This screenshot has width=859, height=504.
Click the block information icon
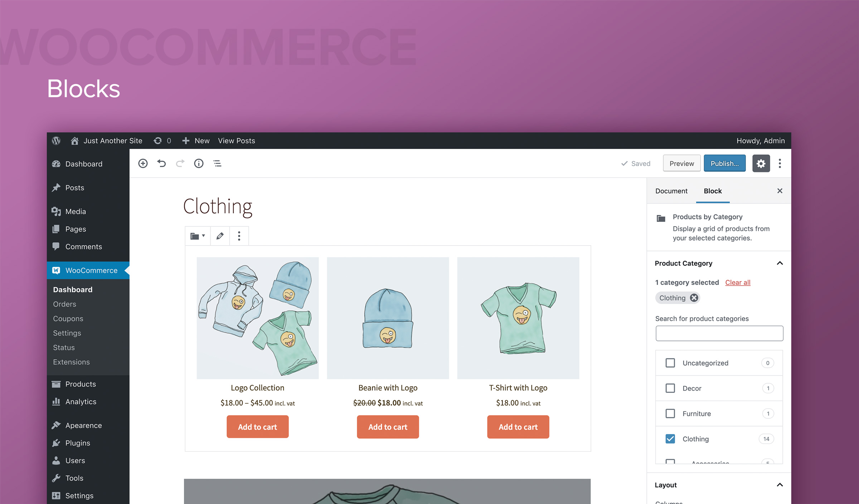[198, 163]
